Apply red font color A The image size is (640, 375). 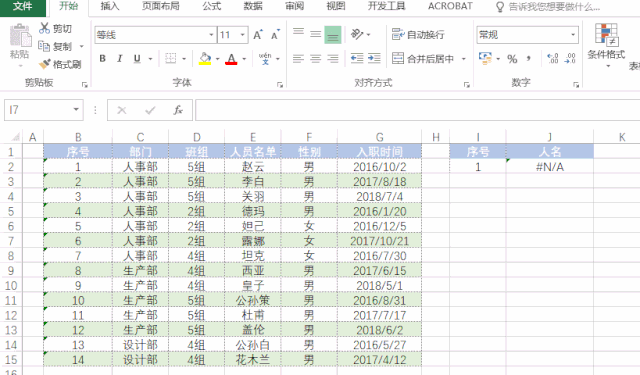[231, 59]
